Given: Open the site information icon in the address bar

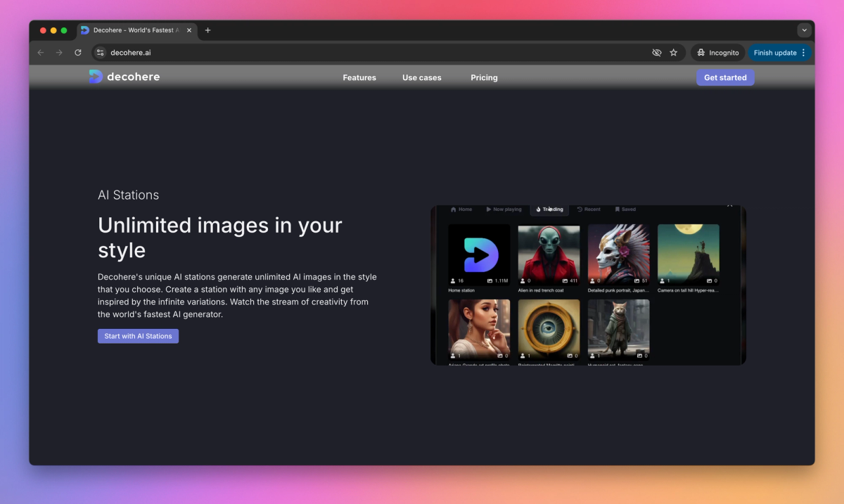Looking at the screenshot, I should tap(100, 53).
